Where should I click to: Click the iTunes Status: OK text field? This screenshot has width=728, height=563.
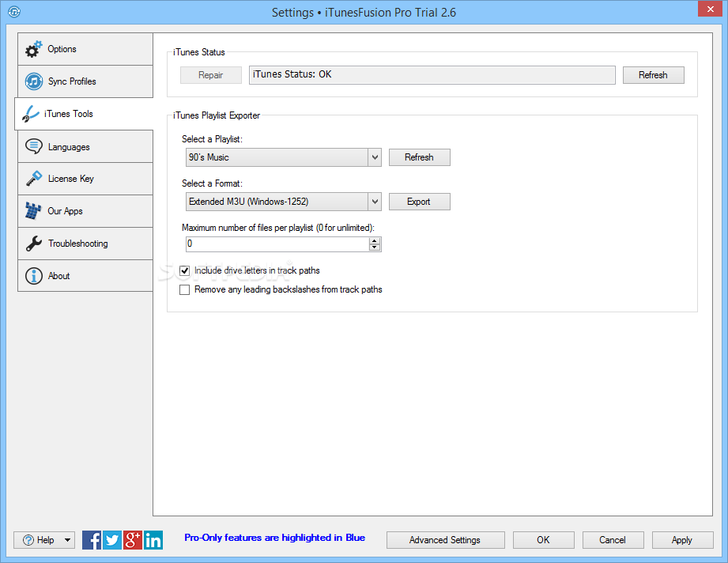tap(432, 75)
